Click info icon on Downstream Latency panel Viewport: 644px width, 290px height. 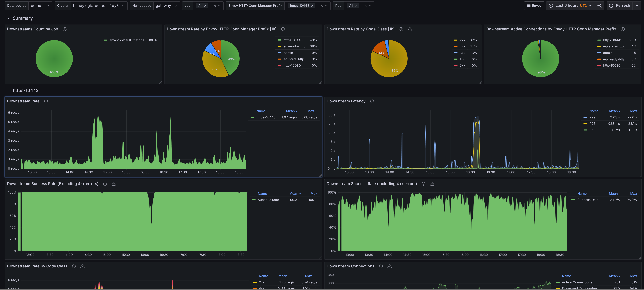(x=372, y=101)
